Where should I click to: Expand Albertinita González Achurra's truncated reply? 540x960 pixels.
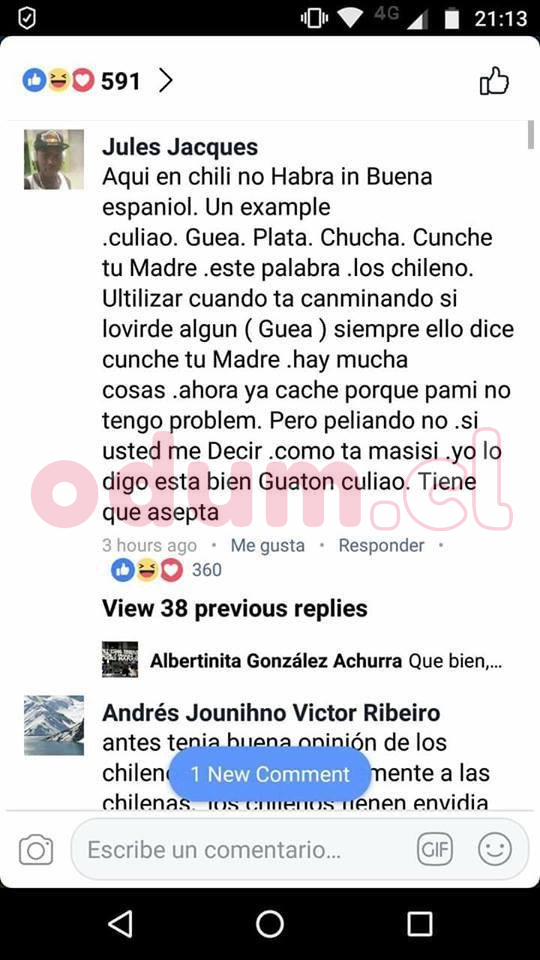[x=326, y=661]
